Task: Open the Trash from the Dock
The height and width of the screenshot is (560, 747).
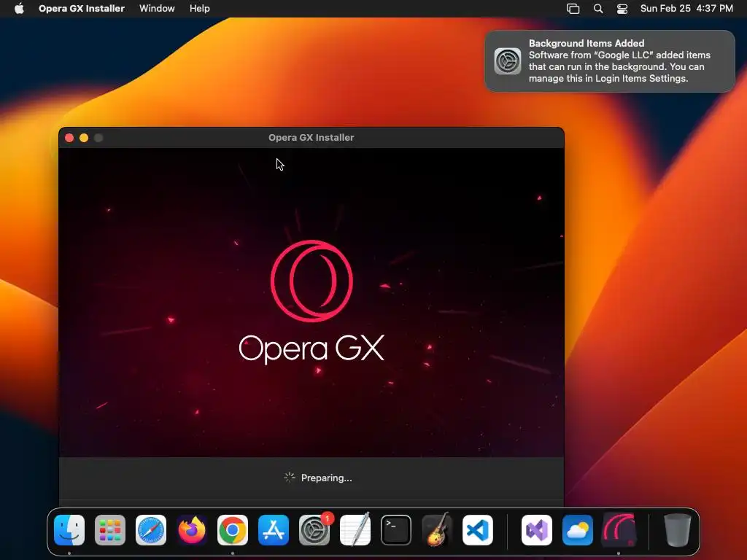Action: click(x=678, y=530)
